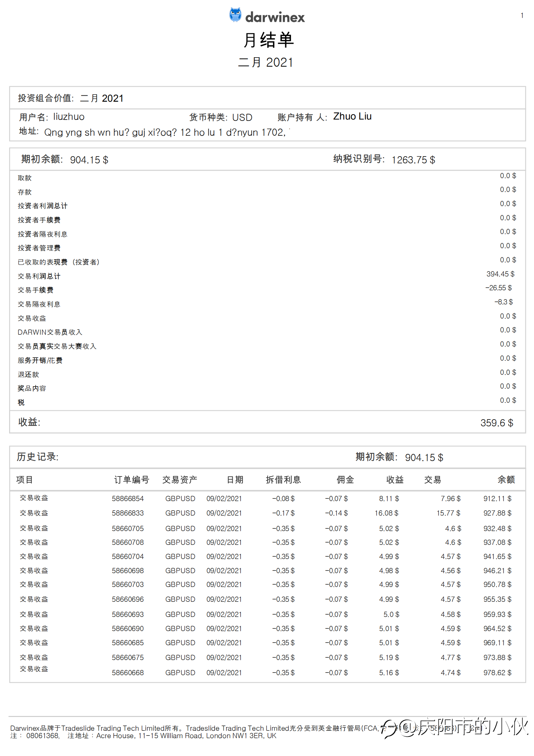Select trading fee value "-26.55 $"

click(498, 288)
